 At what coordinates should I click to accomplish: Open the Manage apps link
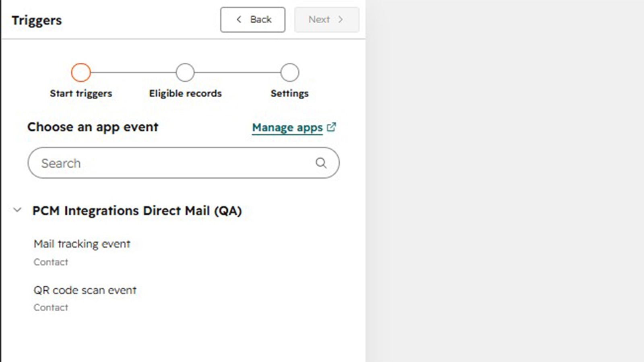coord(287,128)
